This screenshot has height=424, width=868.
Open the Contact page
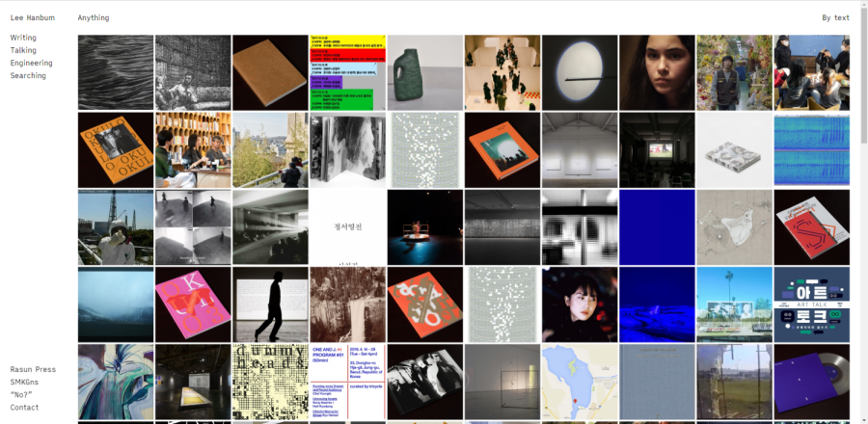pos(24,407)
